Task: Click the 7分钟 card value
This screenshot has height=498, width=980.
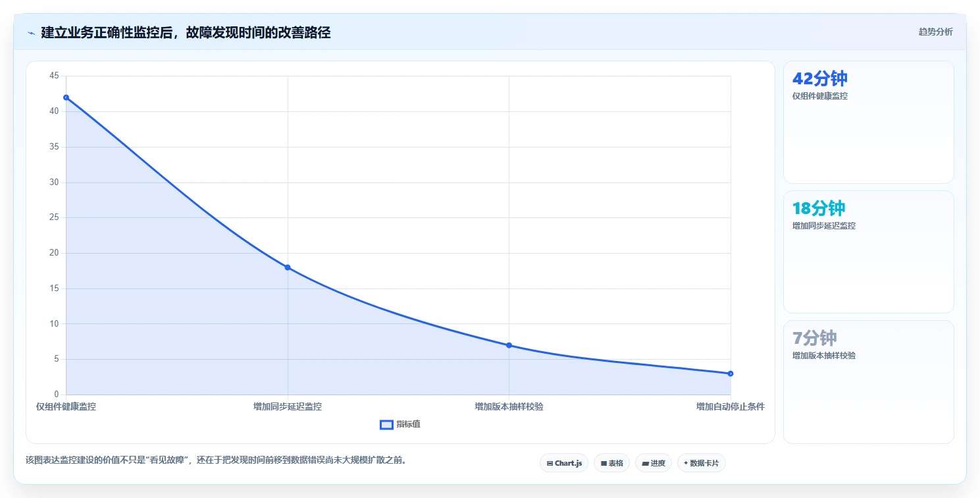Action: [814, 338]
